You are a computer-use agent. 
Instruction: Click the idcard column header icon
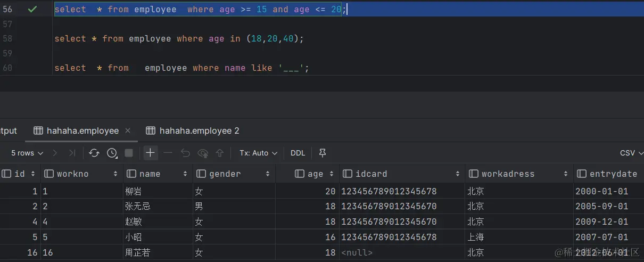348,174
